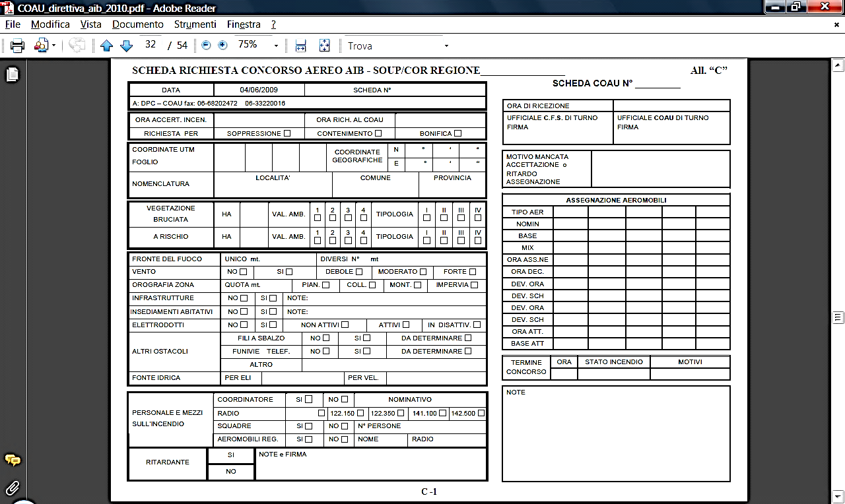
Task: Check the VENTO NO checkbox
Action: tap(244, 272)
